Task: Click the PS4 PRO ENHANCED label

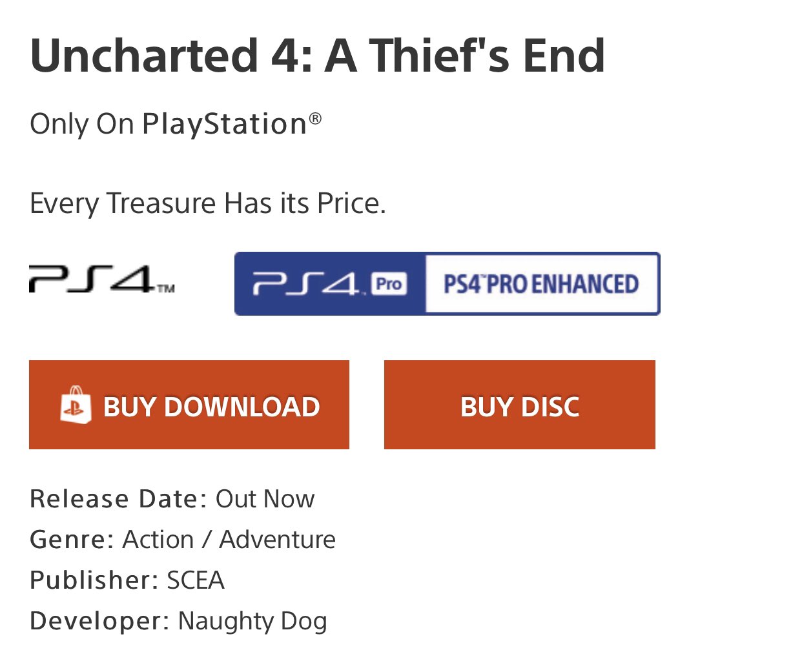Action: [541, 284]
